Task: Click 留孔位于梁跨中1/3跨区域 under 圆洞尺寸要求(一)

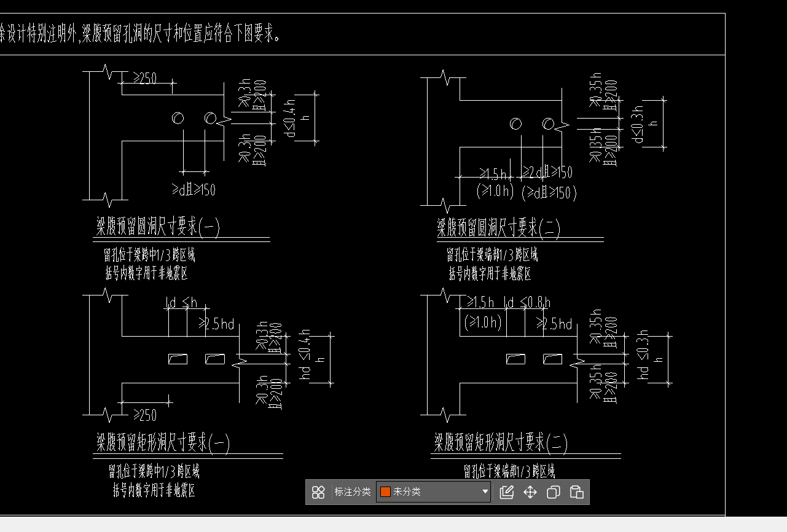Action: point(150,254)
